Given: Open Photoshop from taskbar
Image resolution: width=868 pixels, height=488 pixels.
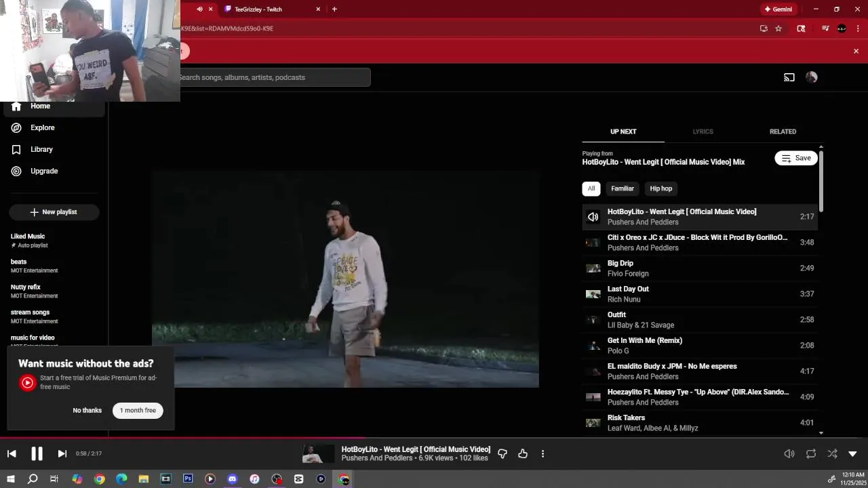Looking at the screenshot, I should click(x=188, y=479).
